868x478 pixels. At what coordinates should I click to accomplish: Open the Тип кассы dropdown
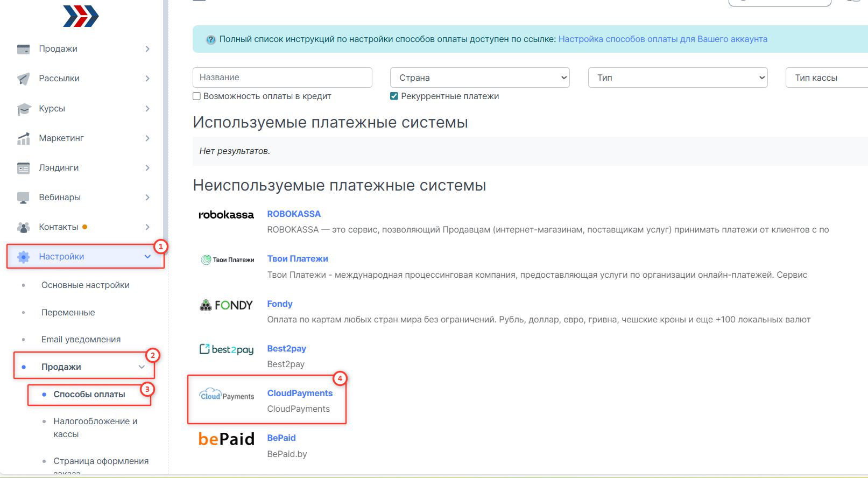click(826, 78)
